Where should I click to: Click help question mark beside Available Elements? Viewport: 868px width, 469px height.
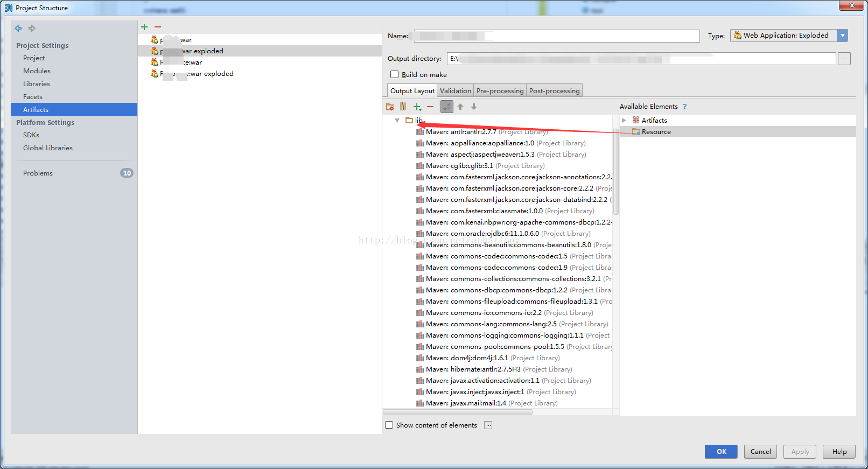point(684,107)
